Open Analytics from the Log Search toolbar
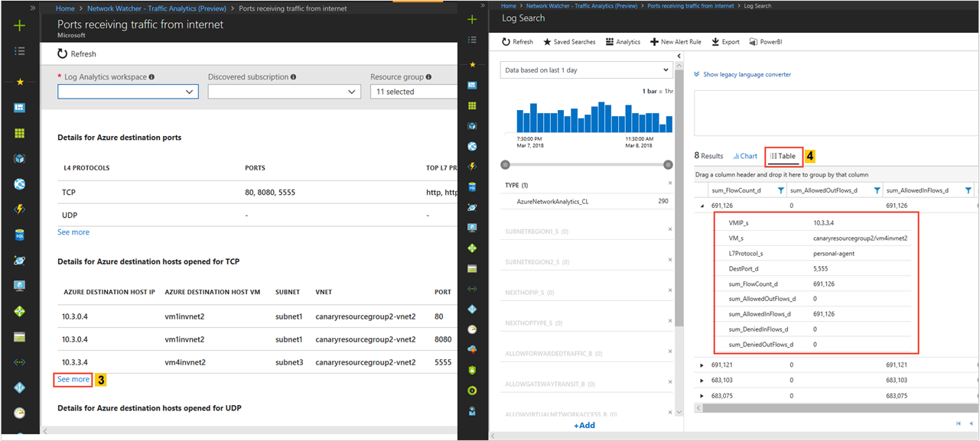This screenshot has height=441, width=980. pyautogui.click(x=623, y=42)
